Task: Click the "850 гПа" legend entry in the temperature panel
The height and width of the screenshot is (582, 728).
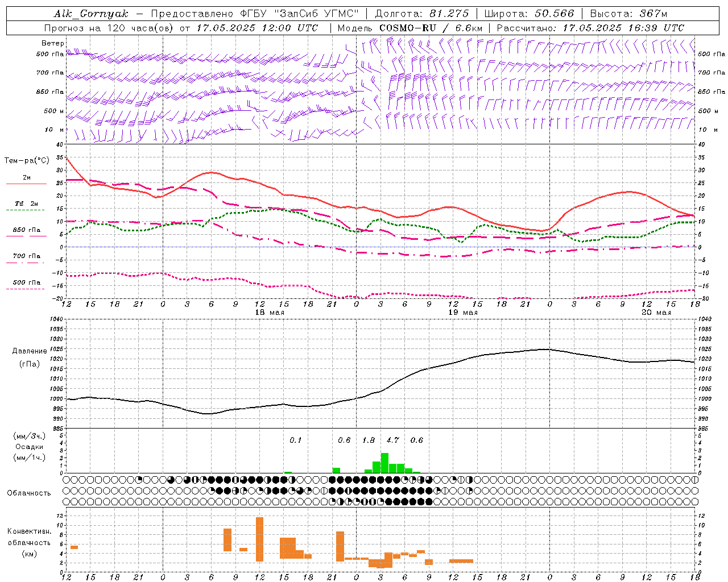Action: [27, 230]
